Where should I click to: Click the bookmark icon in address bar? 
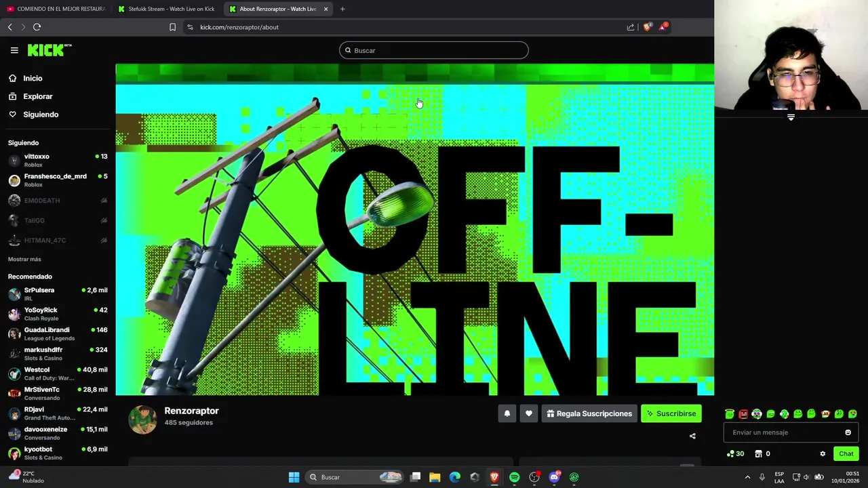pyautogui.click(x=172, y=27)
